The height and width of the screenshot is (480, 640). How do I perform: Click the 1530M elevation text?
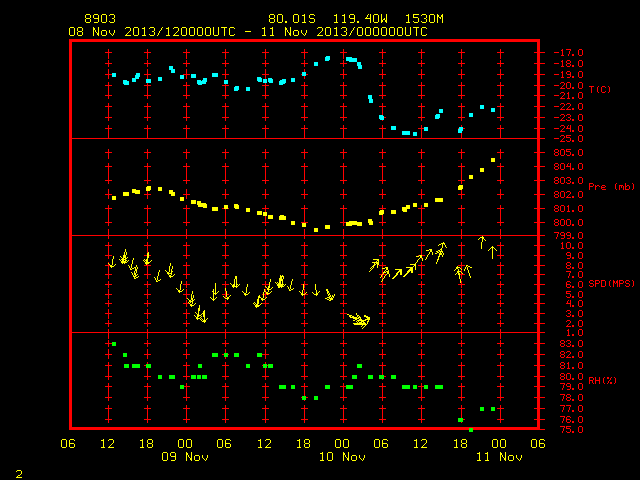tap(424, 19)
